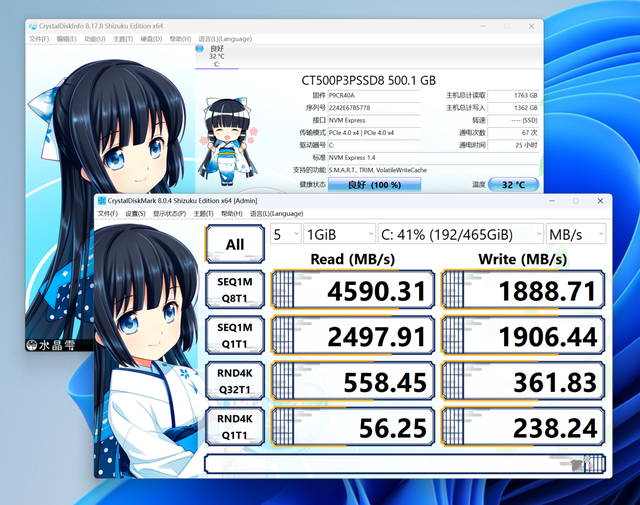Click the chibi Shizuku character image
Image resolution: width=640 pixels, height=505 pixels.
point(229,142)
